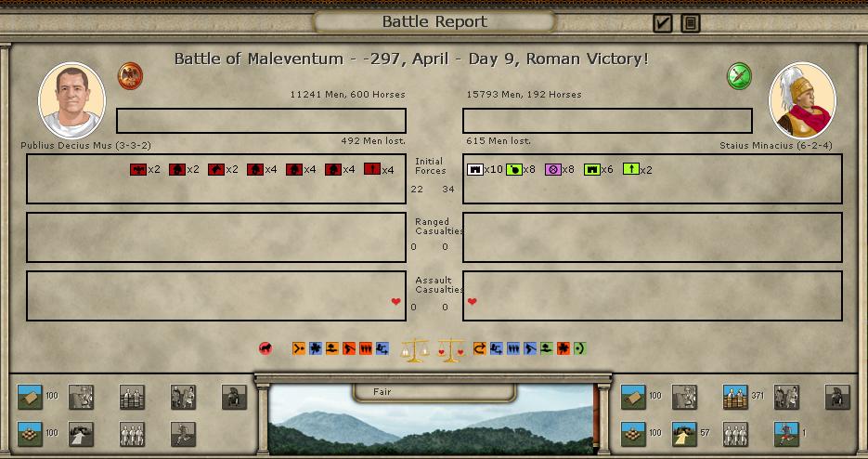Screen dimensions: 868x459
Task: Click the Battle Report title banner
Action: [x=434, y=22]
